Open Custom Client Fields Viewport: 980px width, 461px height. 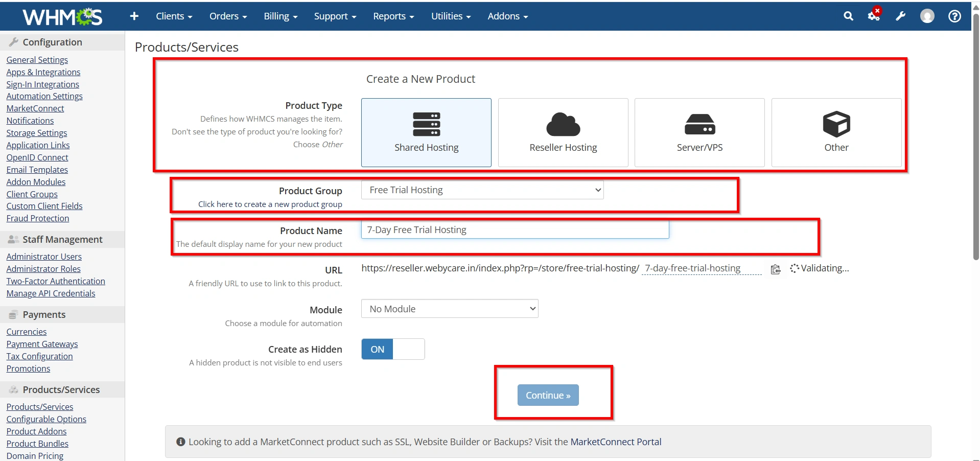44,206
